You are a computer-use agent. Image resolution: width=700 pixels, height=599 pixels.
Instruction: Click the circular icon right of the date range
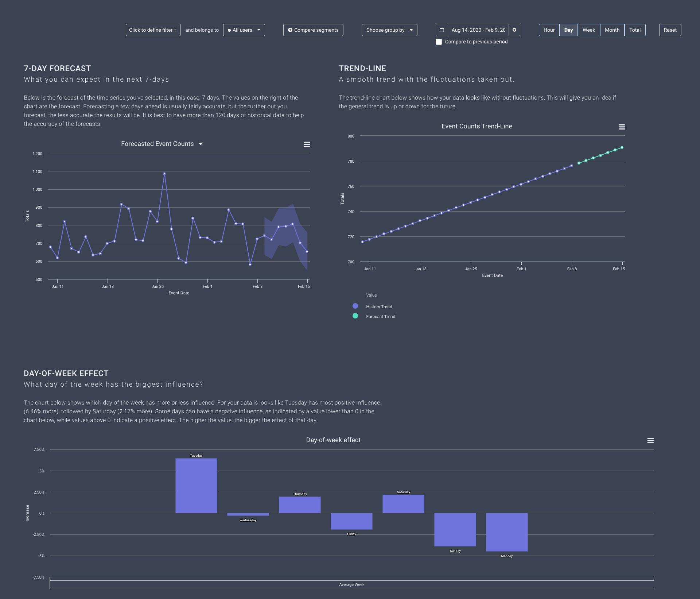point(514,30)
